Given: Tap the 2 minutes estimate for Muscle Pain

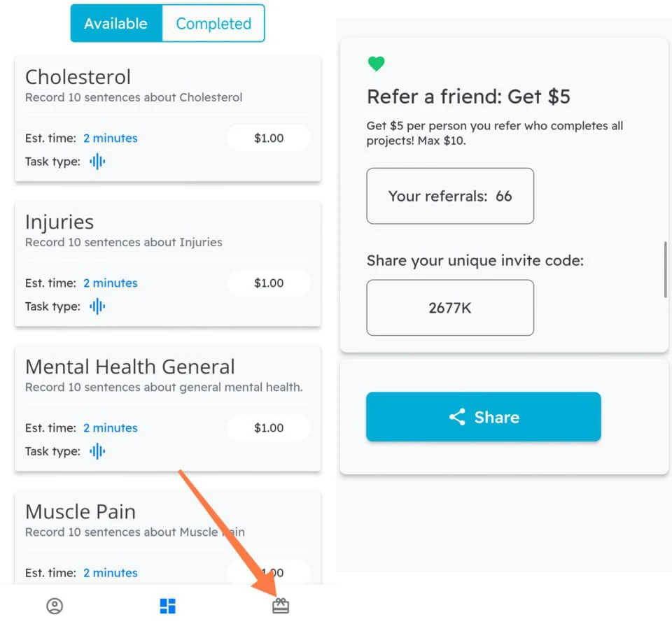Looking at the screenshot, I should tap(110, 572).
